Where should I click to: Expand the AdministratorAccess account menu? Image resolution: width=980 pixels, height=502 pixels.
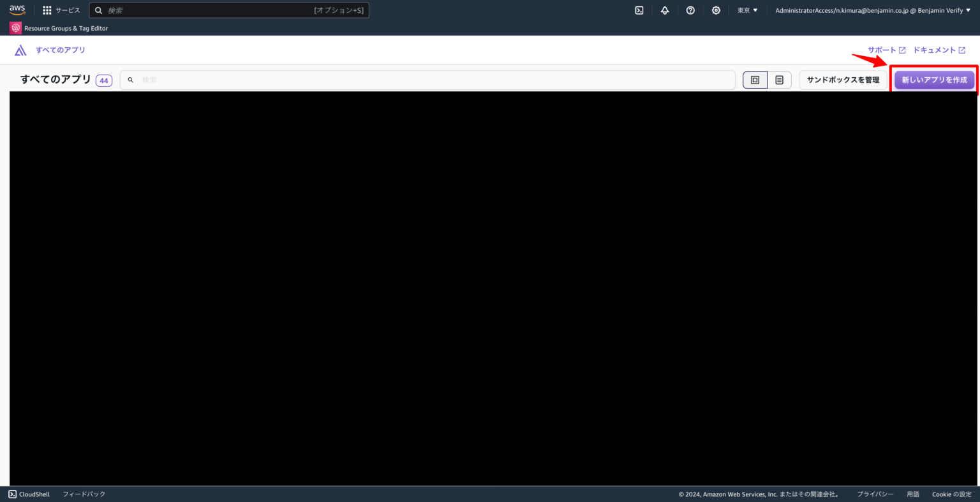(872, 10)
